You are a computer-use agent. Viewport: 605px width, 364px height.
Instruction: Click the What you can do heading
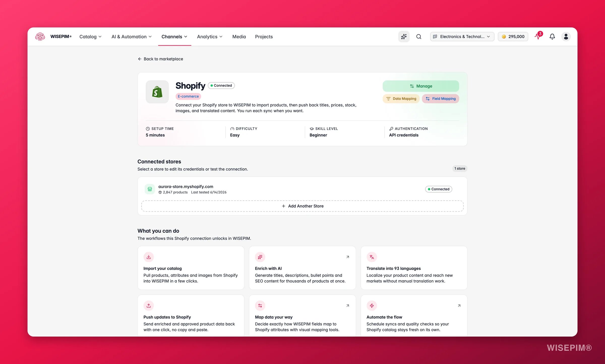158,231
